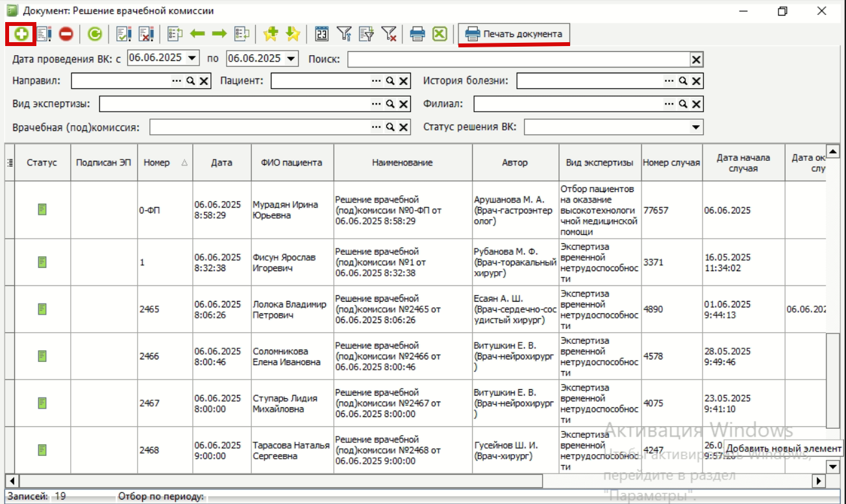Click the blue printer icon in toolbar
The height and width of the screenshot is (504, 846).
pyautogui.click(x=417, y=34)
